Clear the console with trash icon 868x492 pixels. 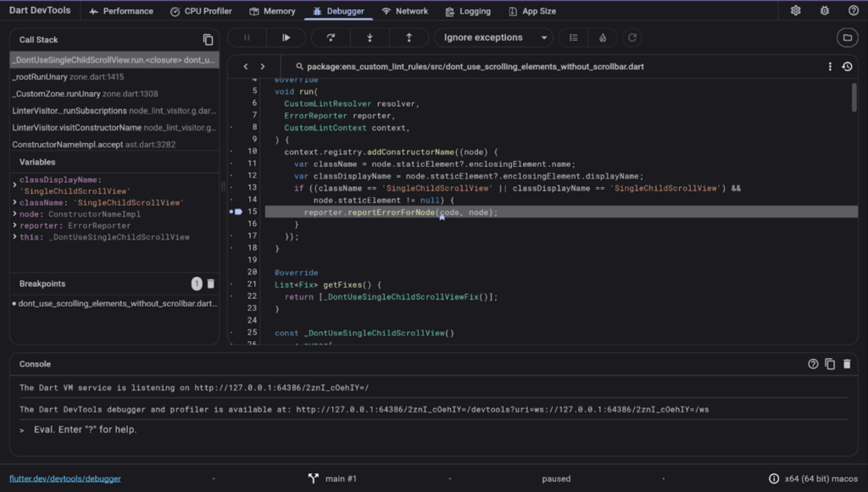846,364
